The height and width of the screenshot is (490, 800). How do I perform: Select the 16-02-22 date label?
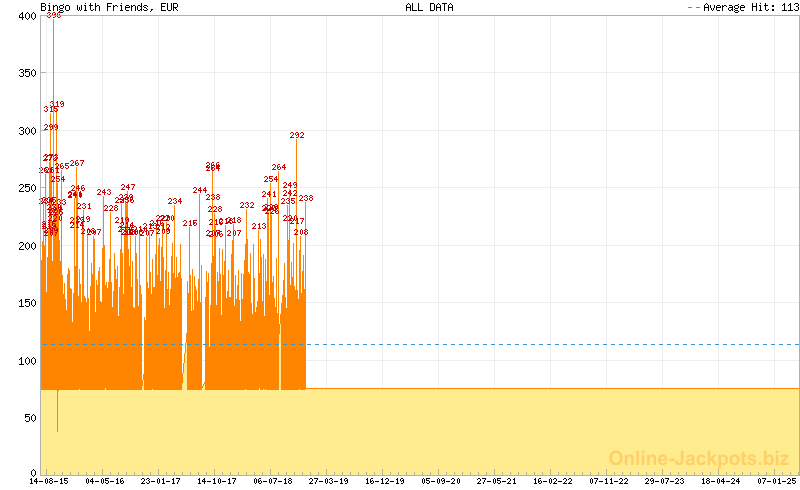coord(553,481)
